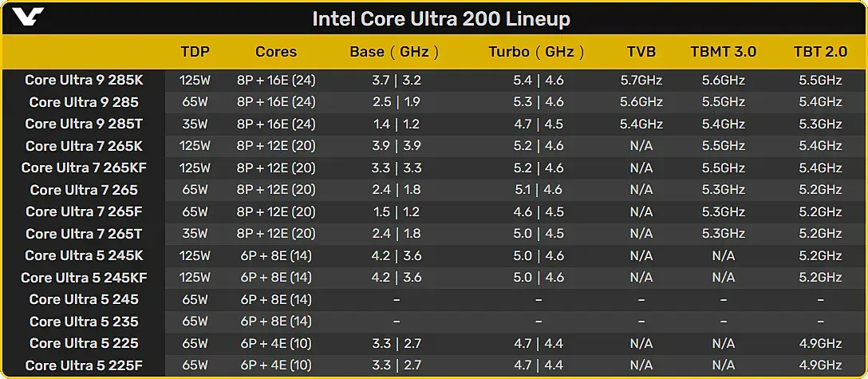Select the TVB column header
This screenshot has width=868, height=379.
pyautogui.click(x=641, y=52)
